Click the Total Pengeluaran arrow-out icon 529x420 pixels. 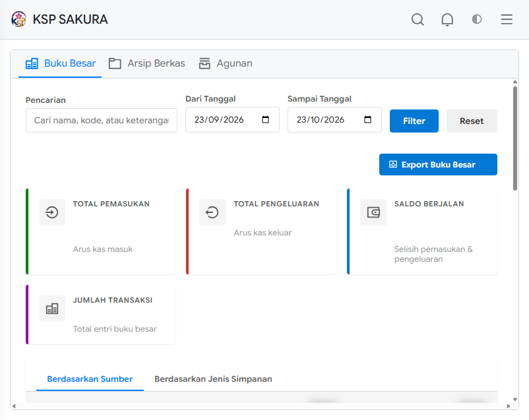212,212
